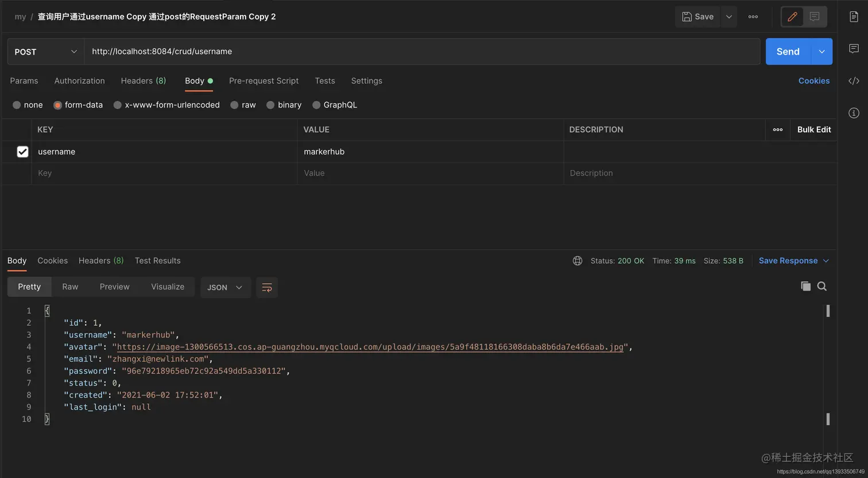868x478 pixels.
Task: Select the response Body tab
Action: (17, 261)
